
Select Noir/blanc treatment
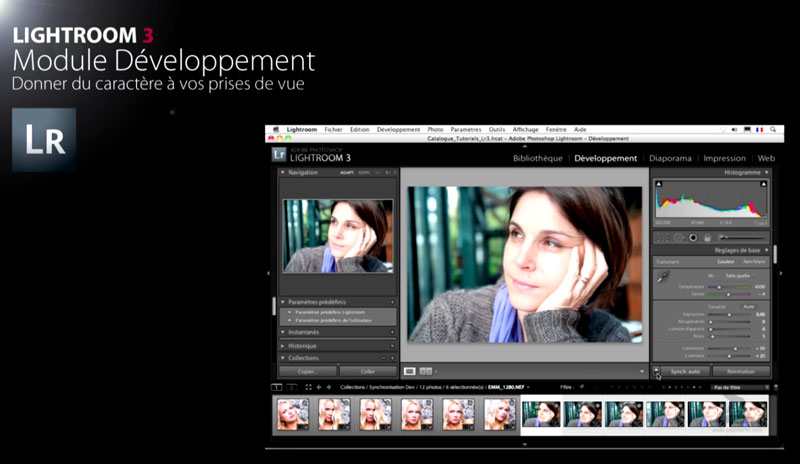(x=754, y=262)
